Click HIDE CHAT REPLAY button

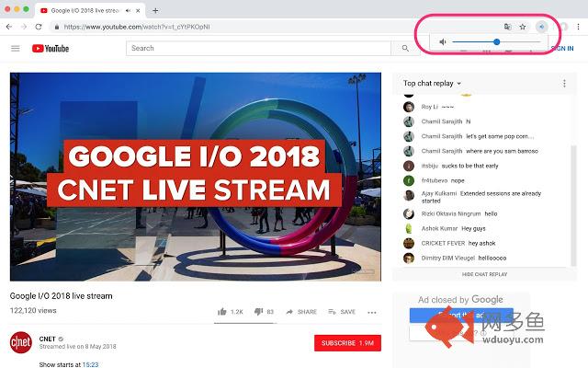pyautogui.click(x=484, y=274)
